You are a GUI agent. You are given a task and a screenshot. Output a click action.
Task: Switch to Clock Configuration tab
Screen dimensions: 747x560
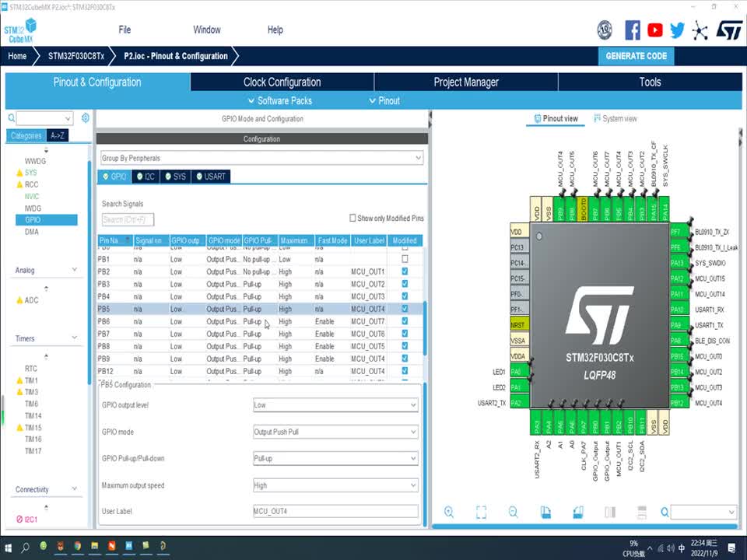point(282,82)
